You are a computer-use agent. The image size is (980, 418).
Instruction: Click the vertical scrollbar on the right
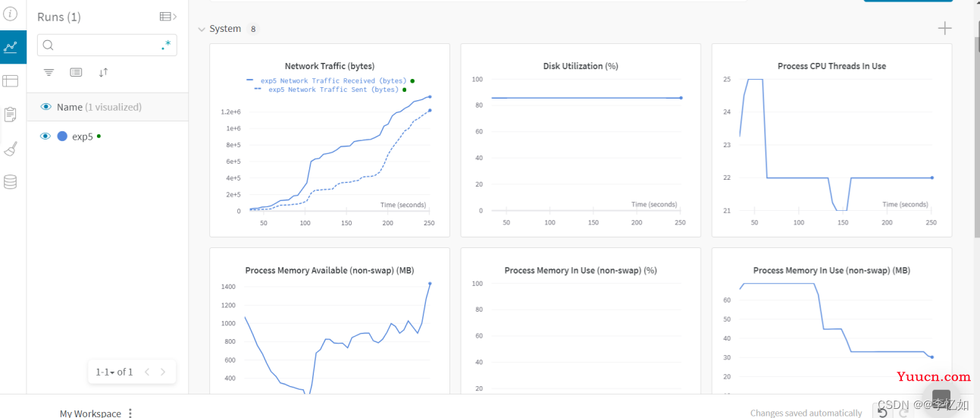point(975,137)
